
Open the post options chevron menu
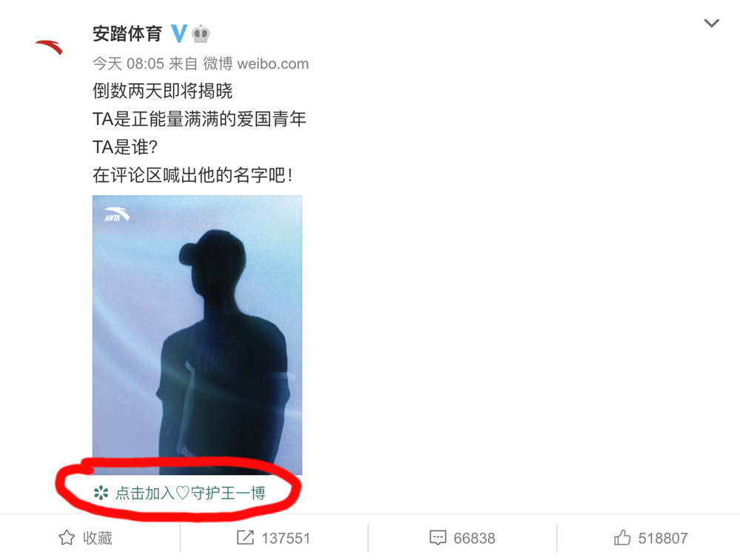point(711,23)
